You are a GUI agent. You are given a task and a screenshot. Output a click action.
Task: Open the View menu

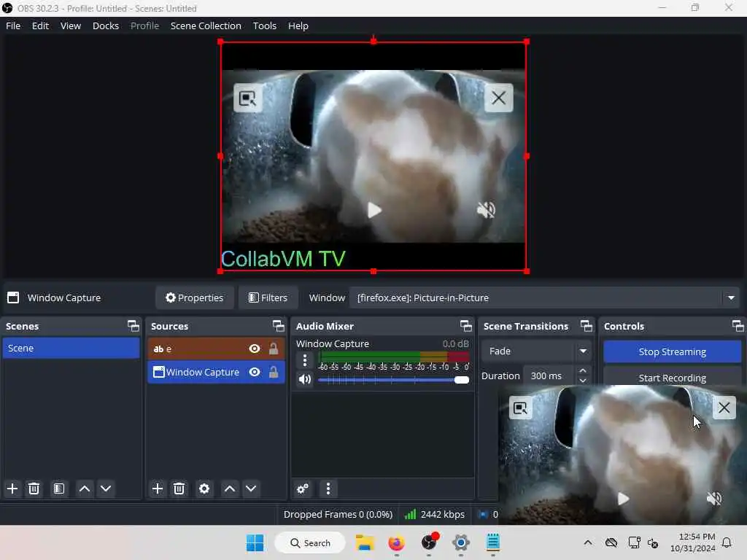(x=71, y=26)
